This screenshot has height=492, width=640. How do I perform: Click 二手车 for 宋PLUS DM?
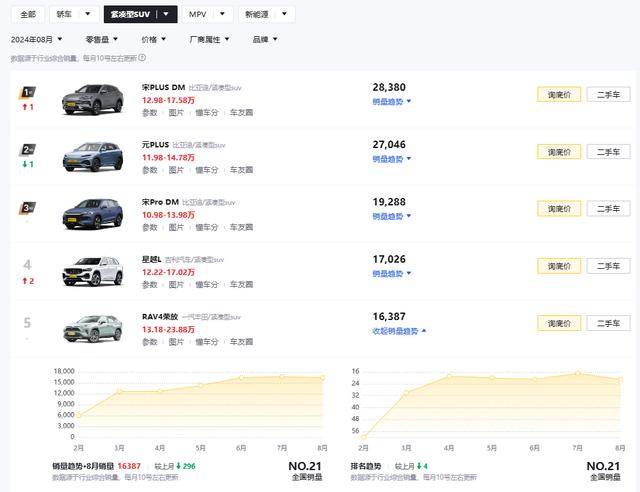(608, 95)
